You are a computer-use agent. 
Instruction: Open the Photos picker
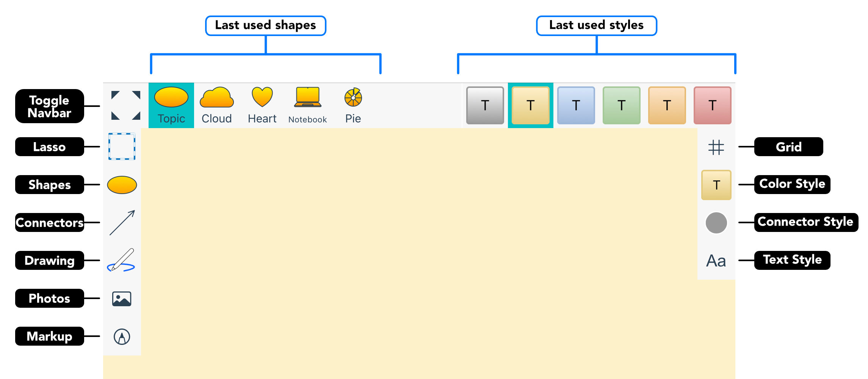(x=122, y=298)
